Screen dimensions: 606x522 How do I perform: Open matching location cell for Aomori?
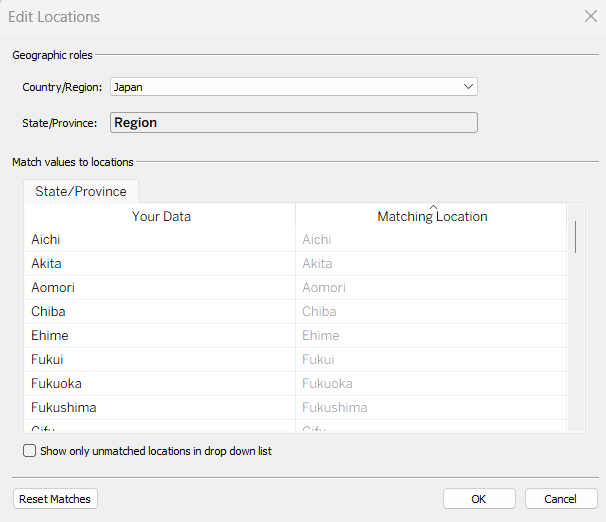pos(430,288)
